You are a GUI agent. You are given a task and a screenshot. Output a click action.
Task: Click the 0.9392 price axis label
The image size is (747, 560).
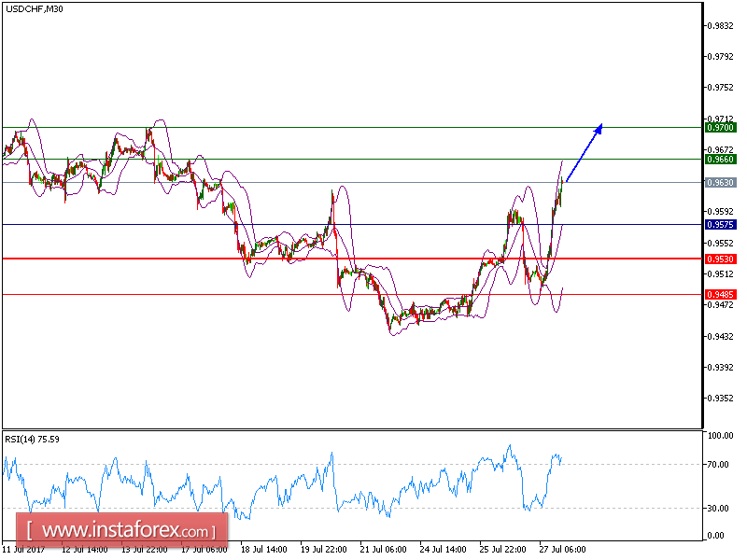click(720, 367)
